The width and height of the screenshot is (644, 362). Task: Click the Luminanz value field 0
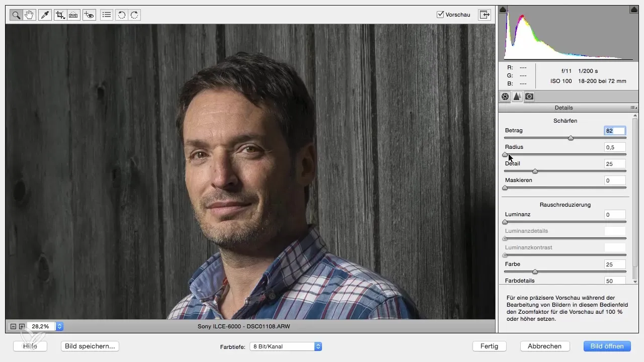pos(615,215)
